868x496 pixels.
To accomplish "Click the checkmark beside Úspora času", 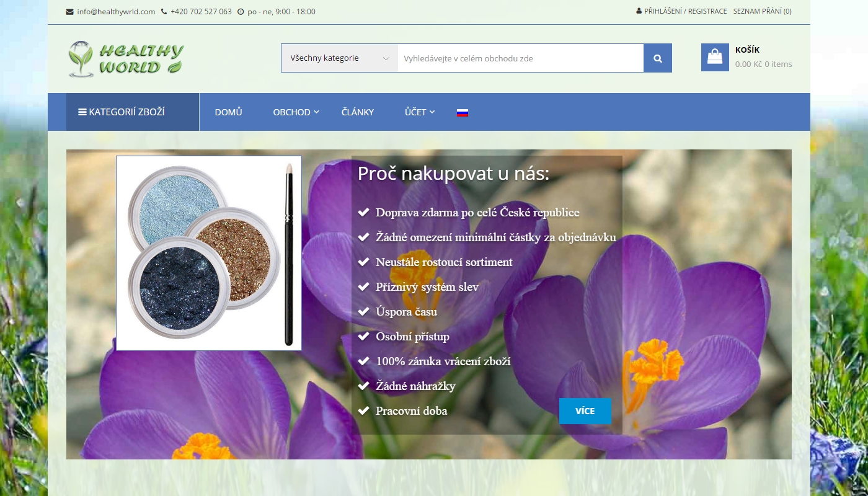I will 364,312.
